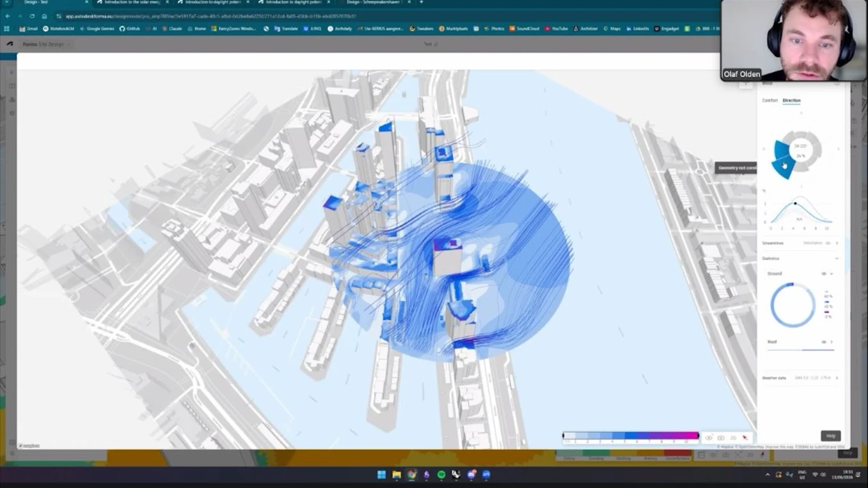Click the eye icon beside the legend

coord(709,438)
